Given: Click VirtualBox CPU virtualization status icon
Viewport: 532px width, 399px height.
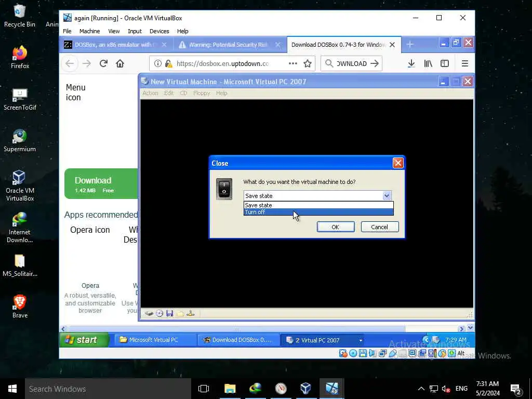Looking at the screenshot, I should pos(432,353).
